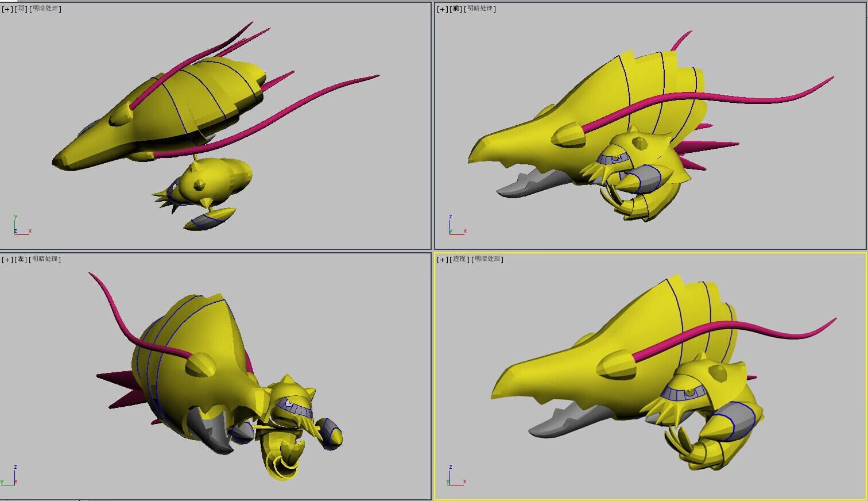This screenshot has height=501, width=868.
Task: Open the 透视 view label menu
Action: tap(460, 259)
